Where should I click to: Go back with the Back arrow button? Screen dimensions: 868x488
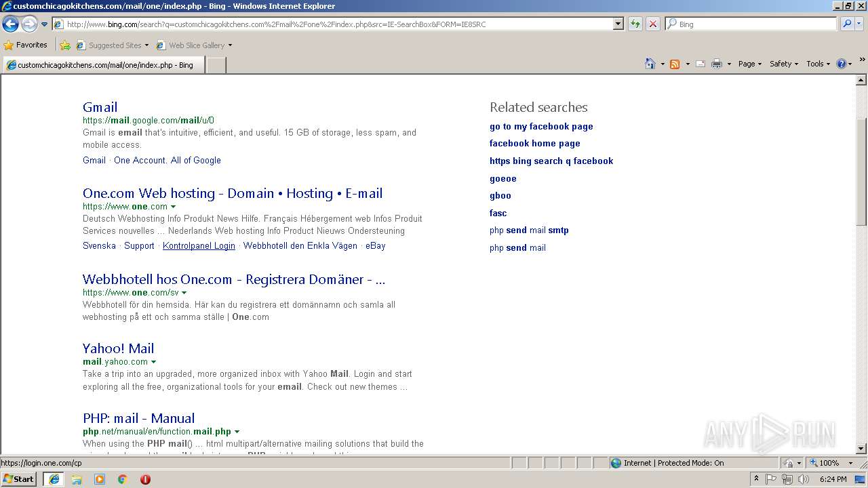point(10,24)
